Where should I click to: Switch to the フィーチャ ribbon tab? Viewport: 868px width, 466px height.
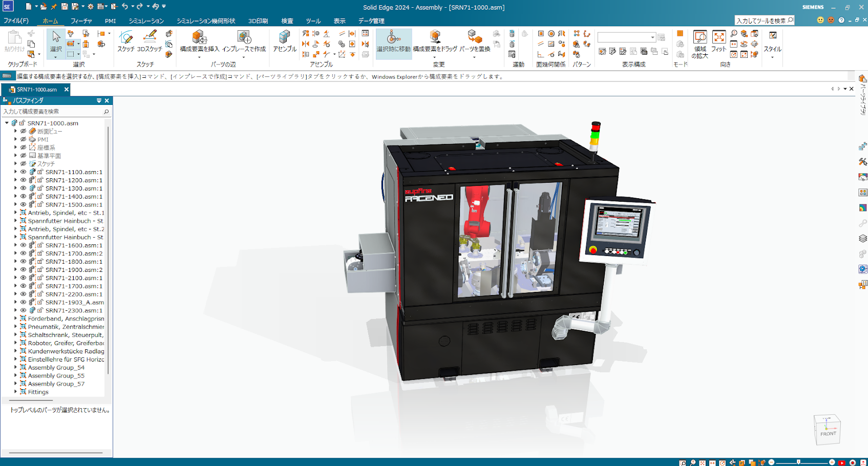point(81,21)
